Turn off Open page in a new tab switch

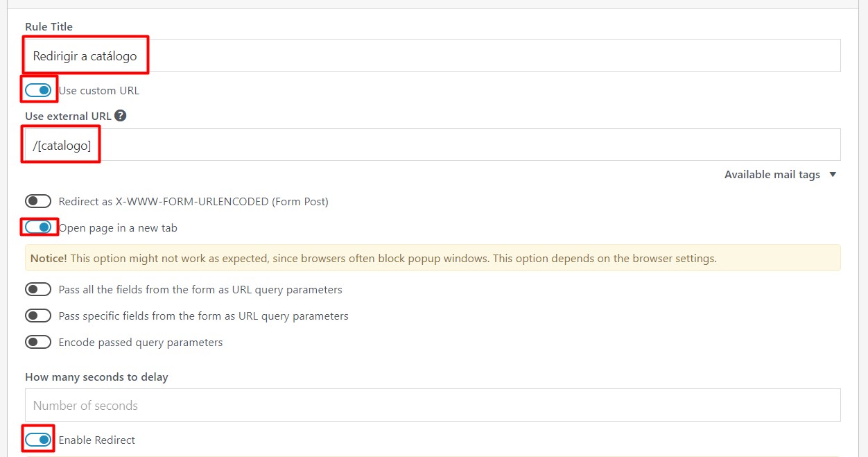click(38, 227)
